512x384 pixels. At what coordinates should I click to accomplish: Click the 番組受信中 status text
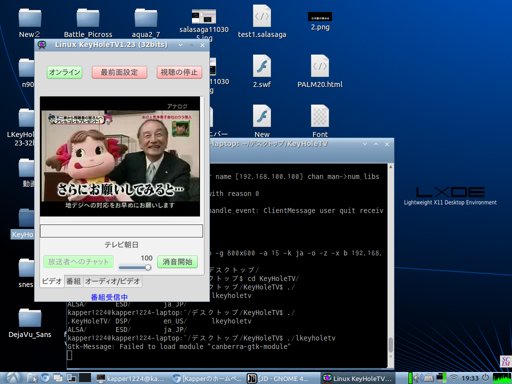(109, 297)
